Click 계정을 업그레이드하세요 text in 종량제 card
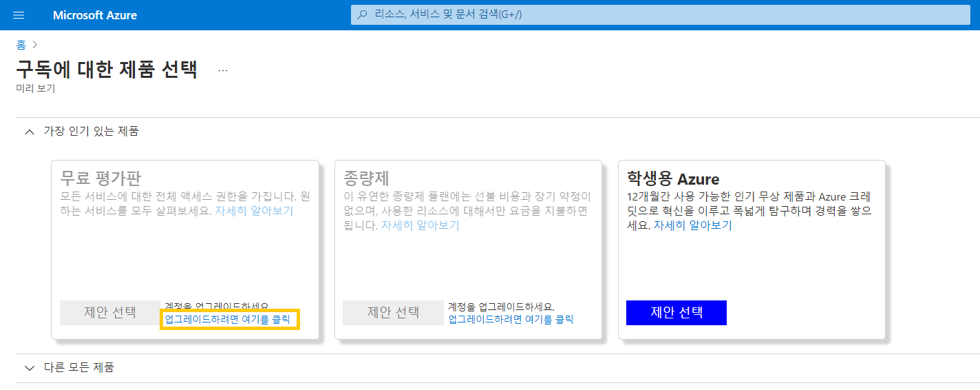This screenshot has height=390, width=980. click(x=501, y=307)
